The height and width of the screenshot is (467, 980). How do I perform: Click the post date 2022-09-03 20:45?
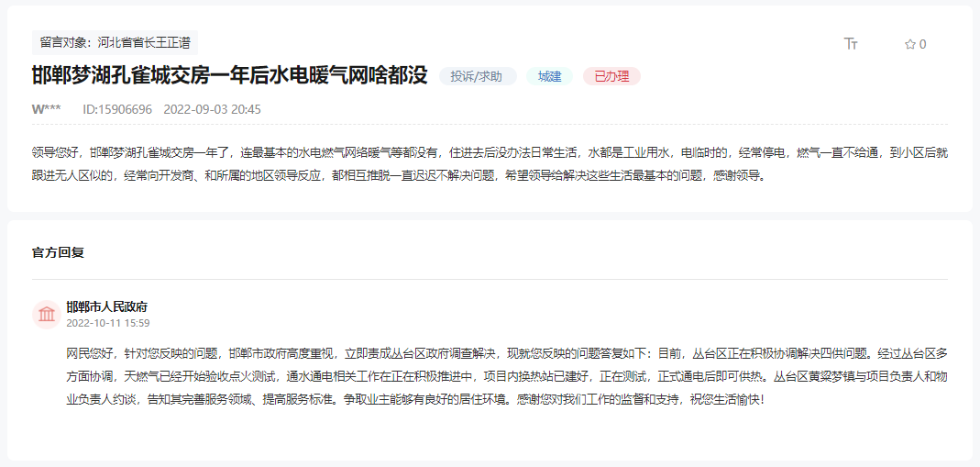[x=212, y=109]
